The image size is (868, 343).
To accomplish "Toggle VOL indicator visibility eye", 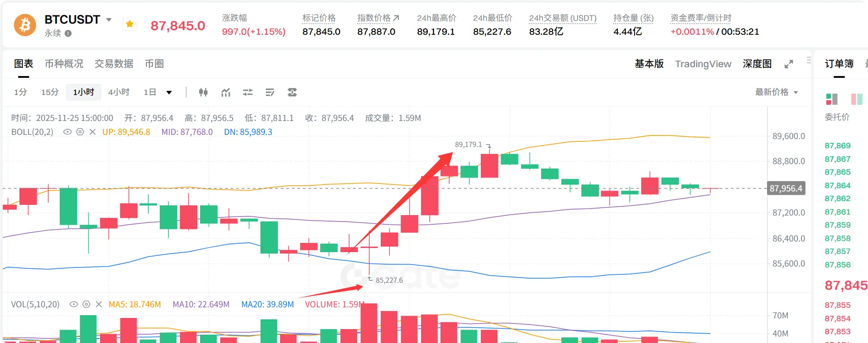I will click(73, 305).
